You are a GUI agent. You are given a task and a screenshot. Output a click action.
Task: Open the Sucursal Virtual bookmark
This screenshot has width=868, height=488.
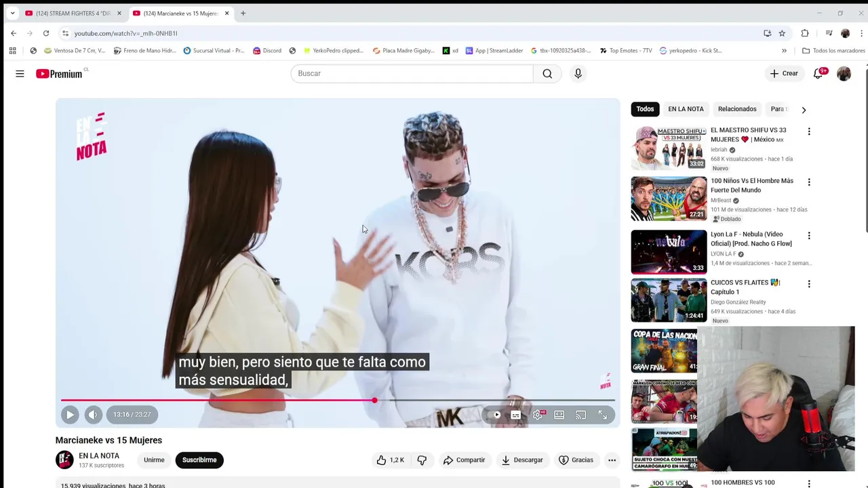pyautogui.click(x=214, y=50)
